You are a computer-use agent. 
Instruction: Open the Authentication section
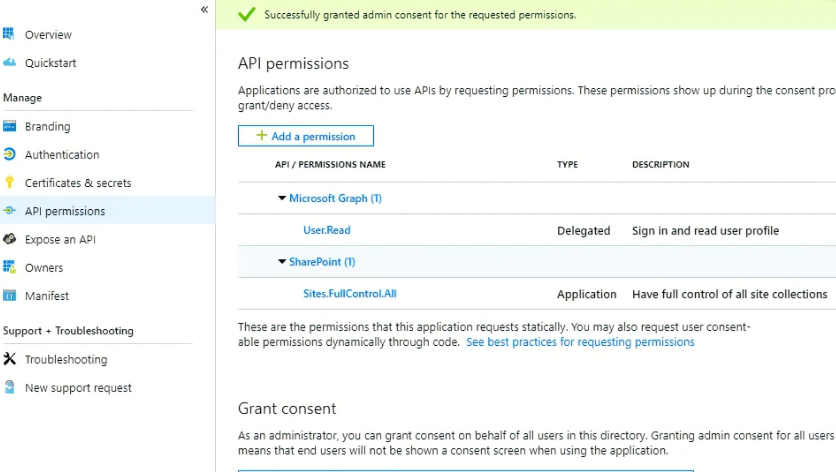tap(62, 155)
